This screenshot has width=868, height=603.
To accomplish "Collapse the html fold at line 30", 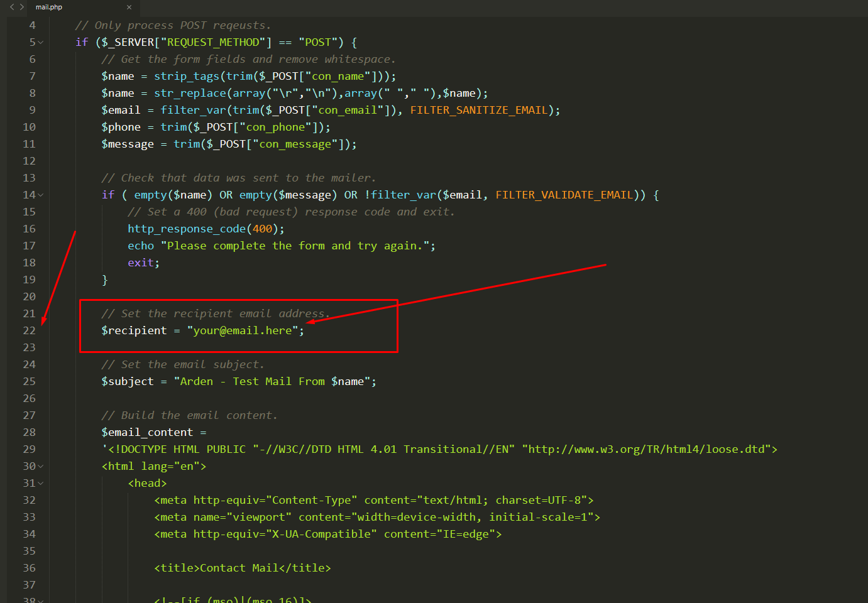I will [41, 467].
